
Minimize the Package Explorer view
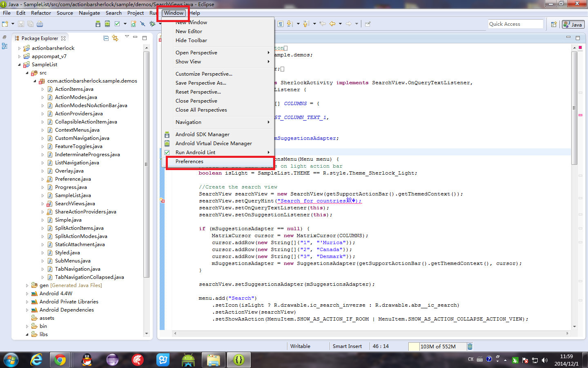click(x=135, y=38)
